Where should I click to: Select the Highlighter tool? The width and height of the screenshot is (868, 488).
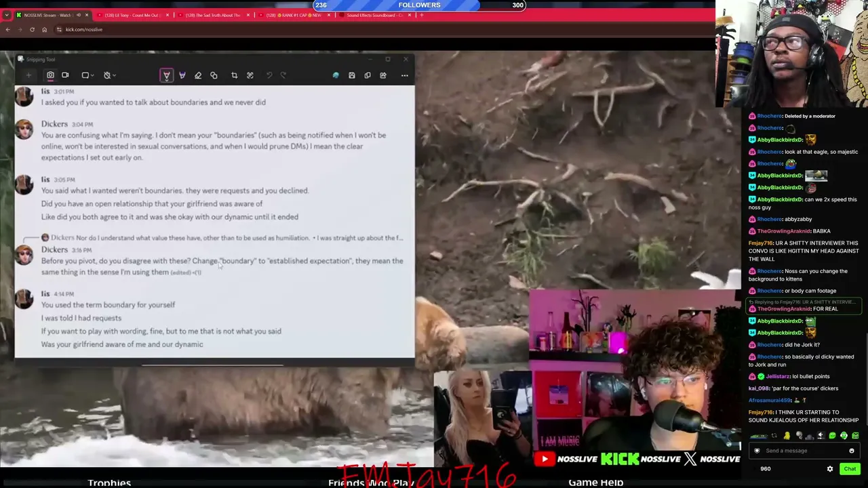(182, 75)
